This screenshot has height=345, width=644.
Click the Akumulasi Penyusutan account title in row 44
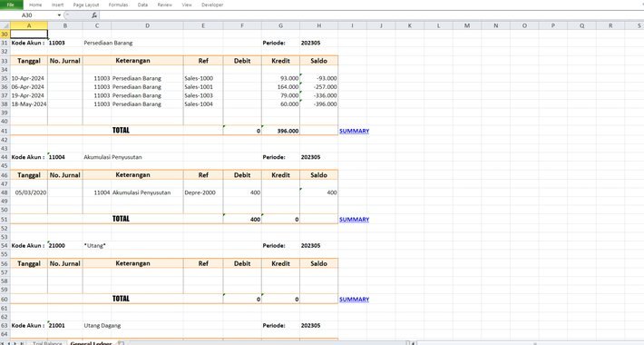tap(113, 157)
